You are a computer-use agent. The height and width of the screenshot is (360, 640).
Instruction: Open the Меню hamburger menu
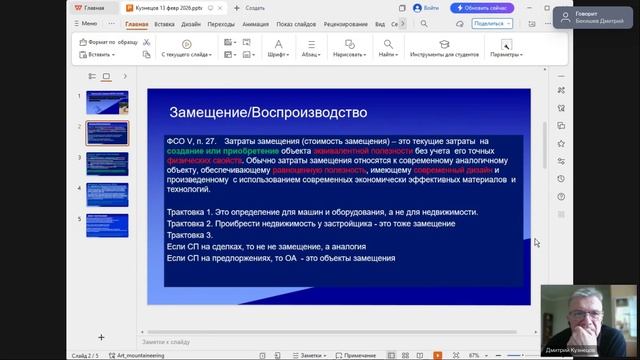(86, 24)
